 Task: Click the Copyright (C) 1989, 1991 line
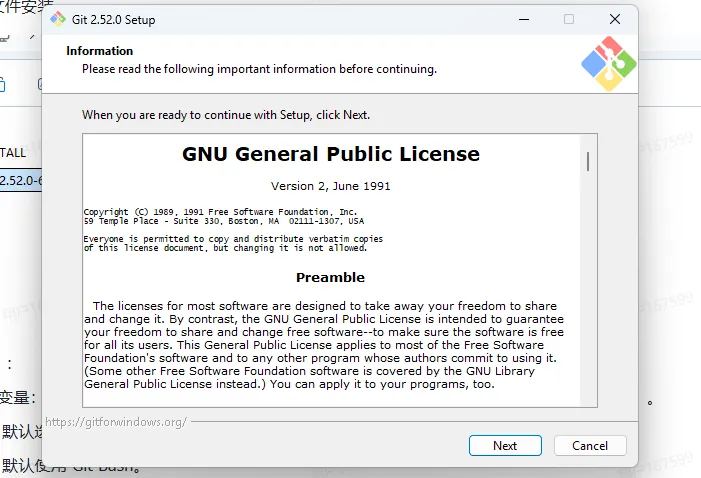(220, 212)
